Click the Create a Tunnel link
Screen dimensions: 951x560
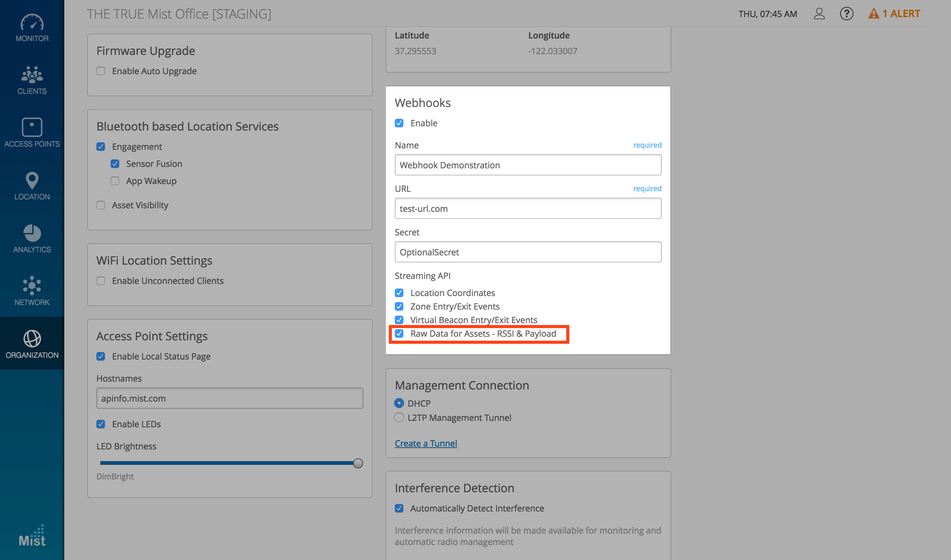pos(426,443)
